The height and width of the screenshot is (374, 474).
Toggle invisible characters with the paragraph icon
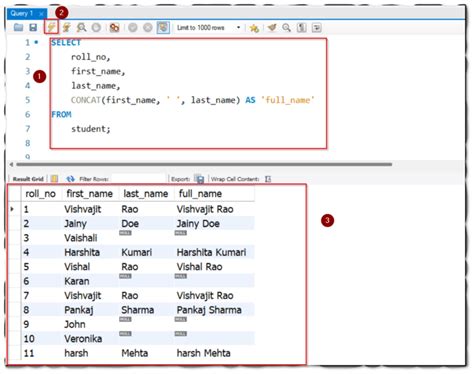click(302, 27)
